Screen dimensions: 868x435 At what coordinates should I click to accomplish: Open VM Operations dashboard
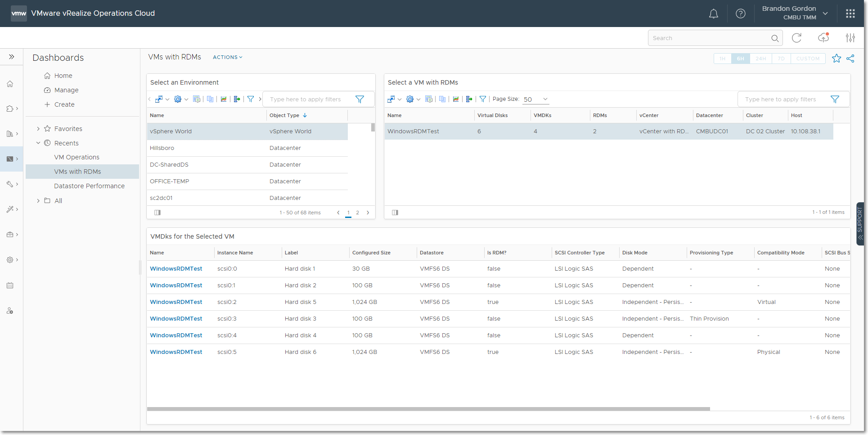[76, 157]
